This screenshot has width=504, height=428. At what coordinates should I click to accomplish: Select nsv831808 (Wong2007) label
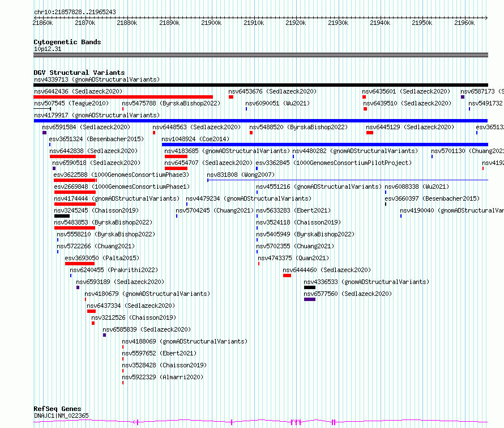[x=241, y=175]
